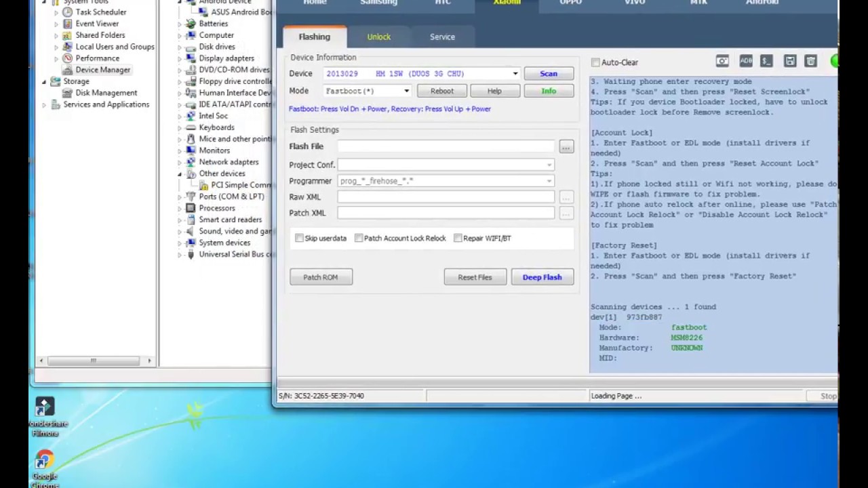
Task: Click the Scan button
Action: click(x=548, y=73)
